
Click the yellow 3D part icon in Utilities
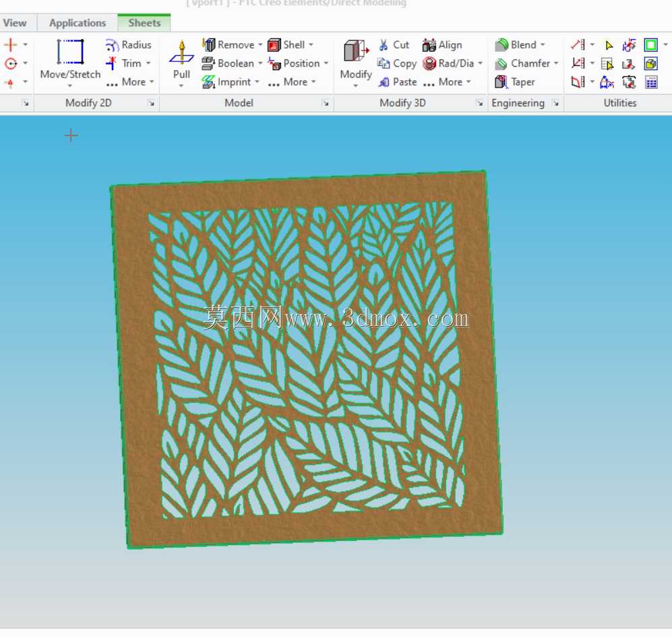pos(650,64)
